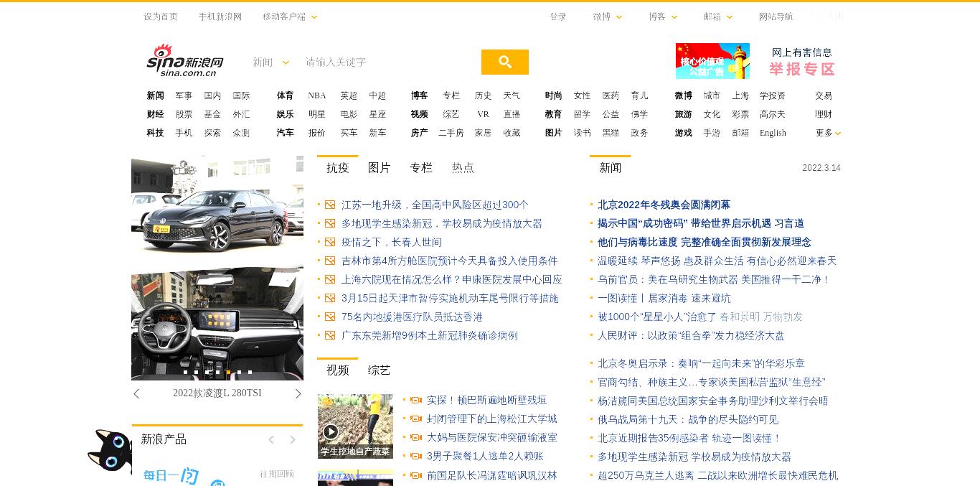Switch to the 视频 tab
This screenshot has height=486, width=980.
tap(337, 370)
